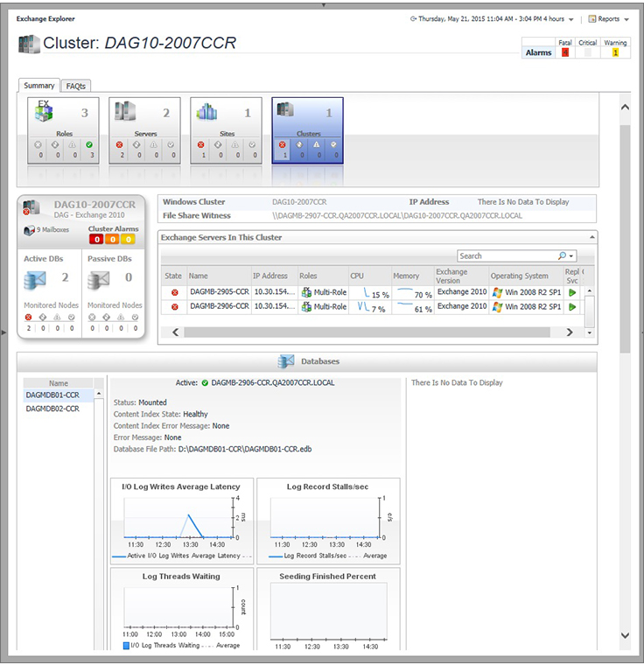This screenshot has width=644, height=665.
Task: Click the Memory sparkline for DAGMB-2906-CCR
Action: tap(405, 304)
